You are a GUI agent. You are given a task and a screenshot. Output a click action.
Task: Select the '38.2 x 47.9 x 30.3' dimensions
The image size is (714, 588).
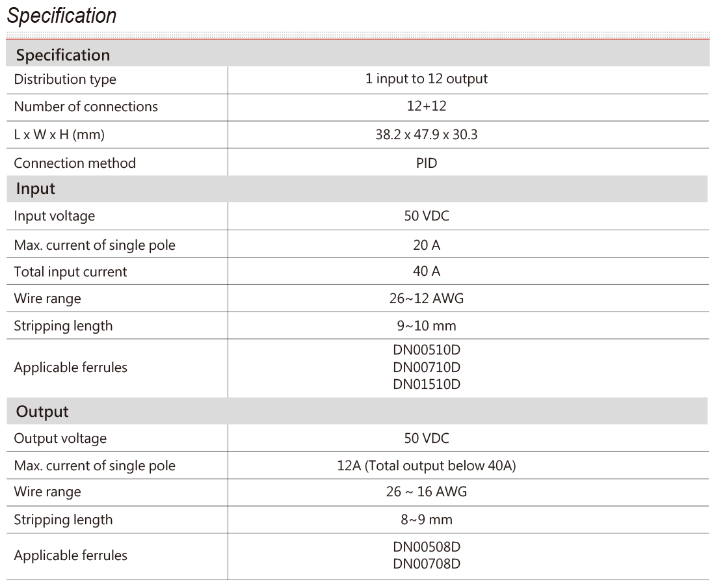coord(426,135)
